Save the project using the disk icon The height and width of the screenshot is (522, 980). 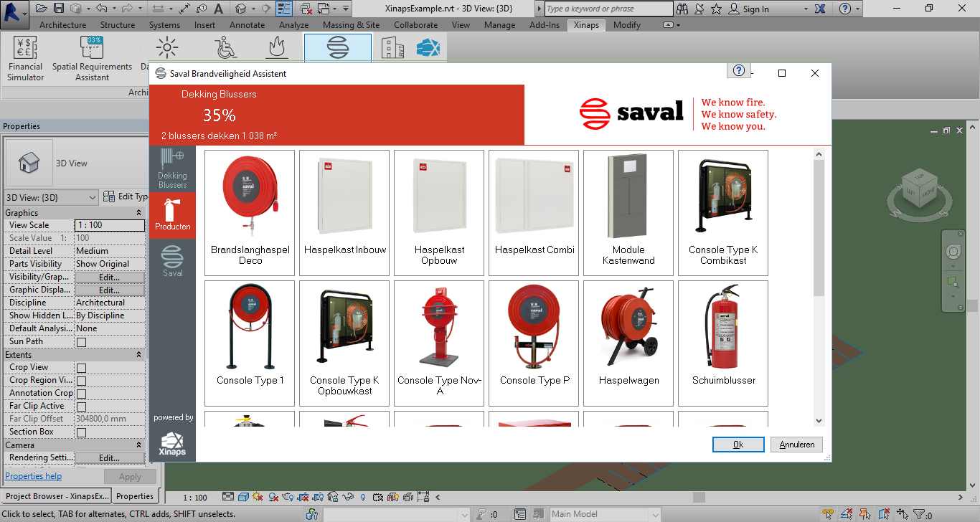pyautogui.click(x=59, y=9)
